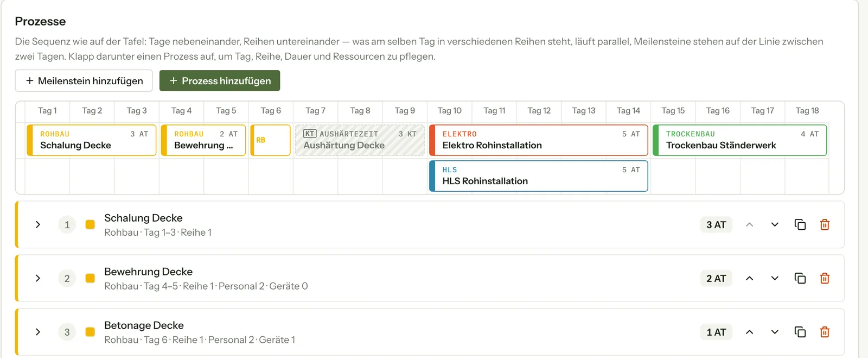The width and height of the screenshot is (868, 358).
Task: Click the 2 AT badge of Bewehrung Decke
Action: coord(716,278)
